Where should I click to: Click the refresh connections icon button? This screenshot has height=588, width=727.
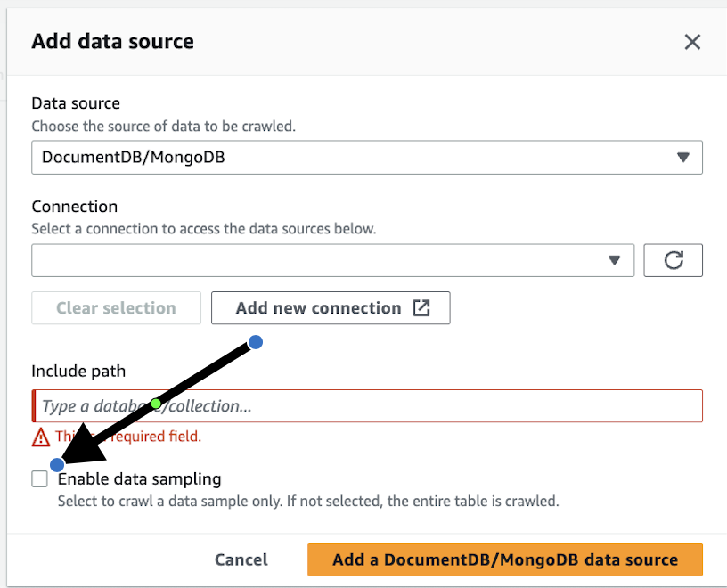pos(674,260)
